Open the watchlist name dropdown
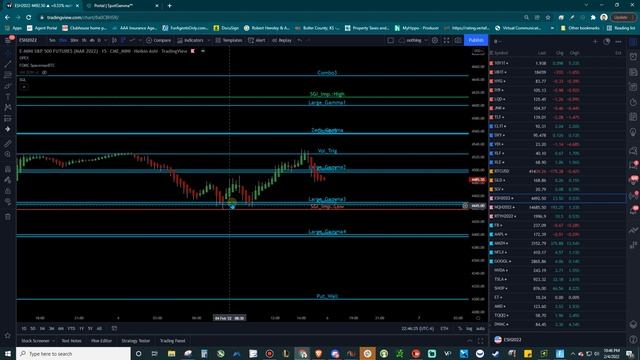Image resolution: width=640 pixels, height=360 pixels. coord(498,42)
